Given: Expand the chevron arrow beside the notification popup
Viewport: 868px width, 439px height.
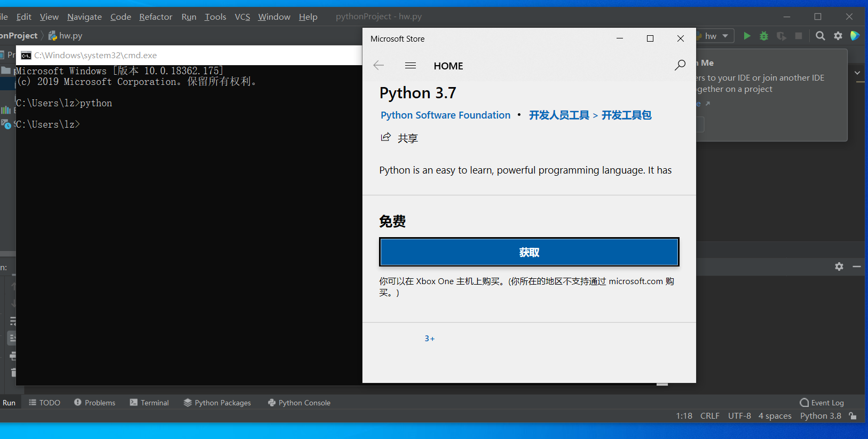Looking at the screenshot, I should tap(857, 73).
